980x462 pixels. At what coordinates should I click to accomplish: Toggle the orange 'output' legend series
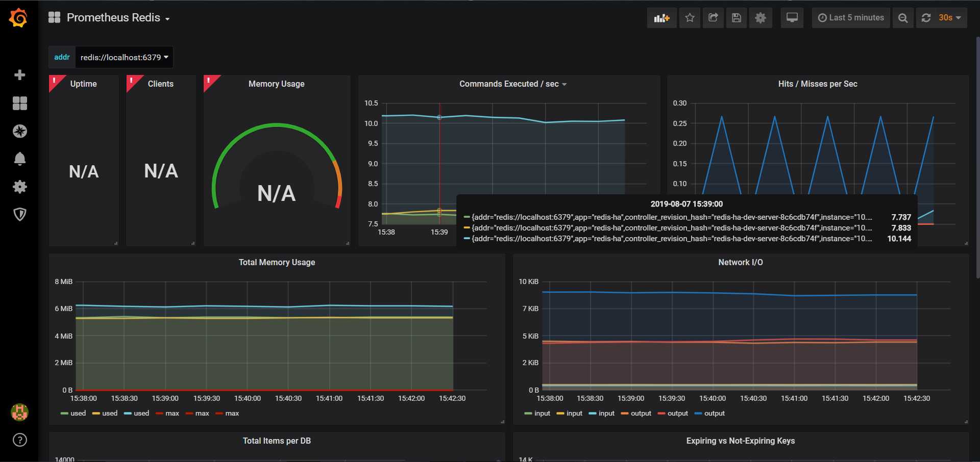(x=641, y=413)
